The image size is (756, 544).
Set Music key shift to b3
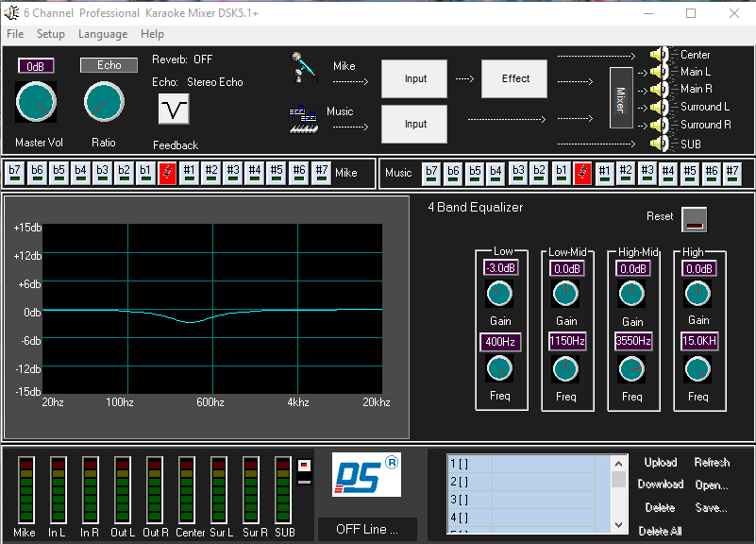(x=518, y=174)
